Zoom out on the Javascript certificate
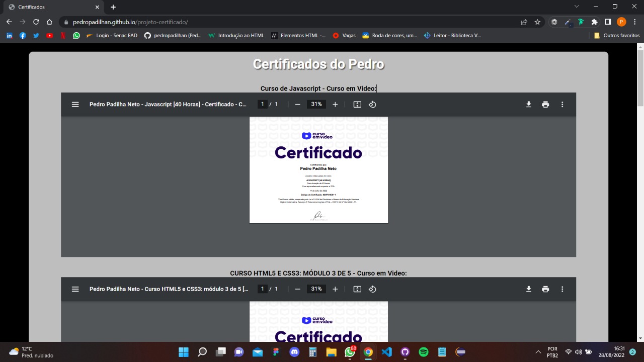Screen dimensions: 644x362 coord(297,104)
